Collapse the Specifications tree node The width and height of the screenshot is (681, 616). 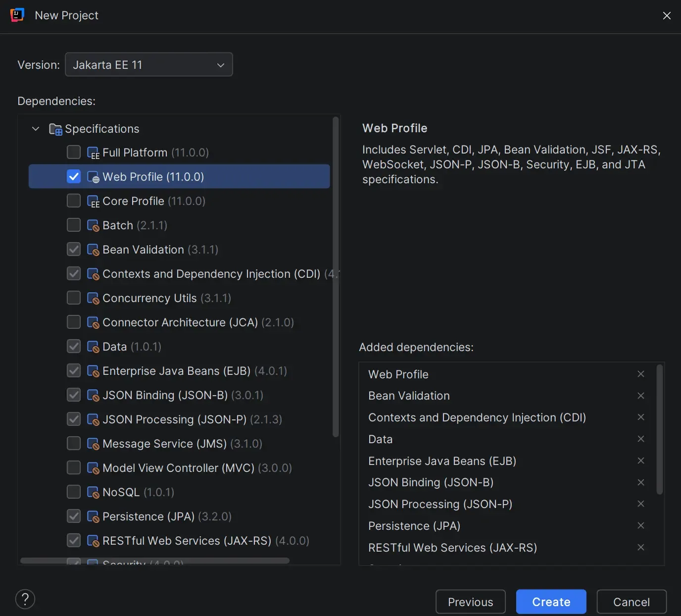[x=36, y=129]
